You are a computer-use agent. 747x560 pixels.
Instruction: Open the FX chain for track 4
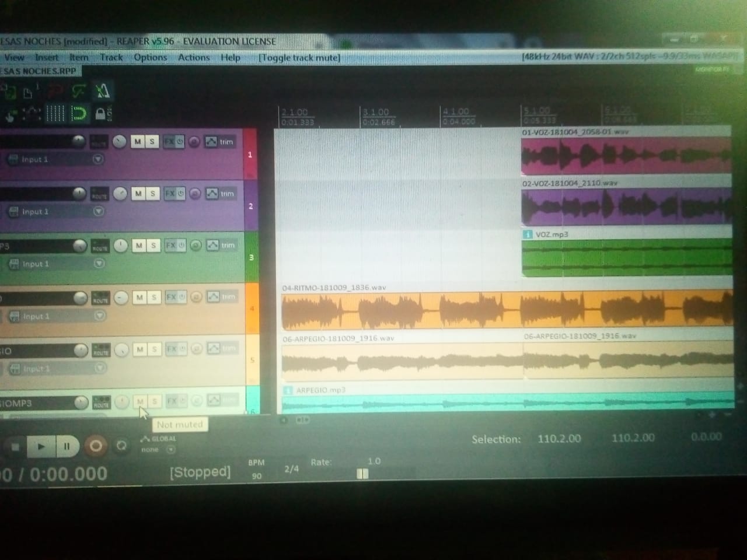(171, 297)
